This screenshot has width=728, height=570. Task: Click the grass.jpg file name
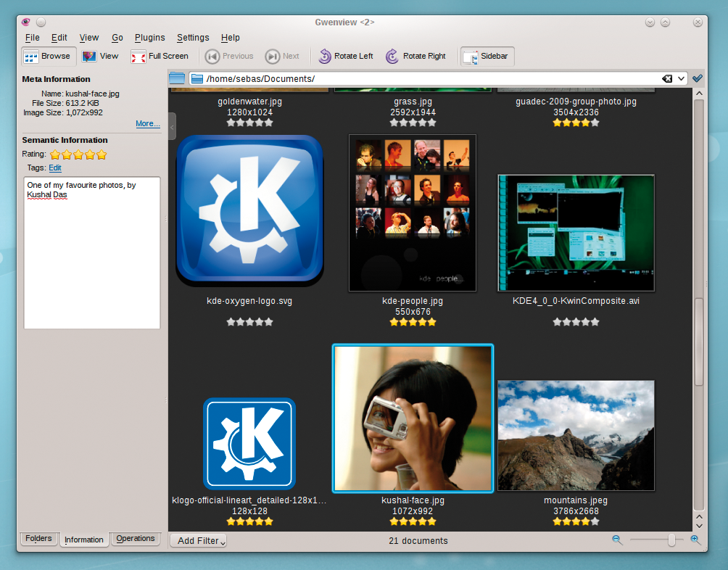(413, 102)
